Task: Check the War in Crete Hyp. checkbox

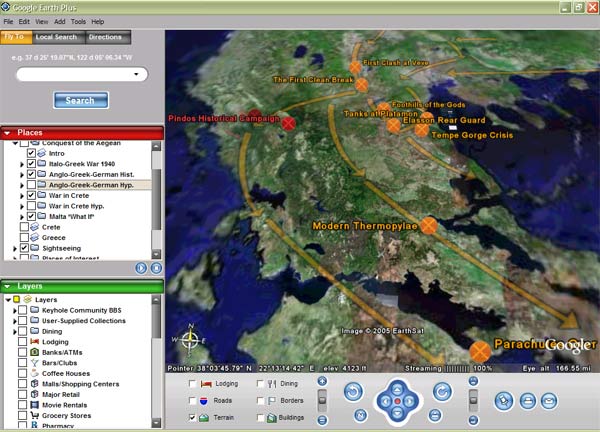Action: (x=31, y=206)
